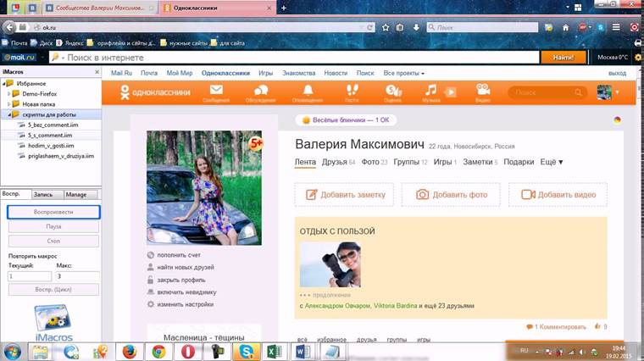
Task: Go to browser home icon
Action: pyautogui.click(x=565, y=27)
